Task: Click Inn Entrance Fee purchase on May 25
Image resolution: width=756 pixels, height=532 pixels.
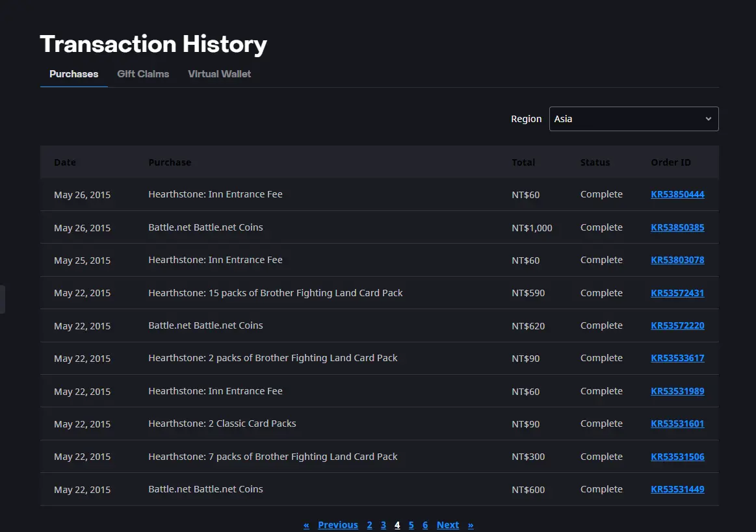Action: click(x=215, y=260)
